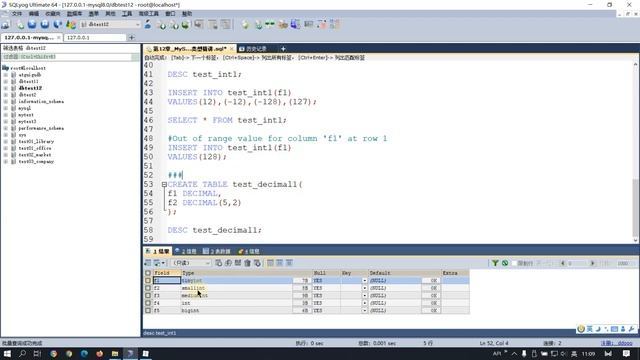Tick the checkbox for row f4
The image size is (640, 360).
point(148,303)
